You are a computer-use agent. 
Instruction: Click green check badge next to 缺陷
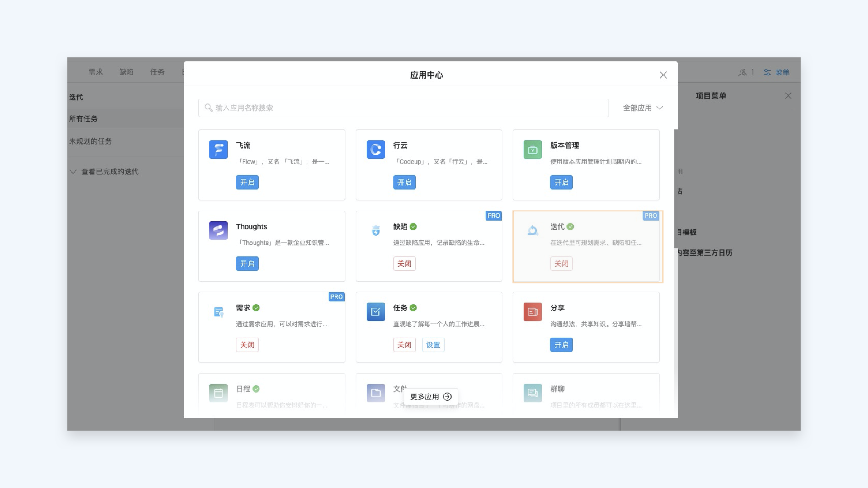tap(413, 226)
